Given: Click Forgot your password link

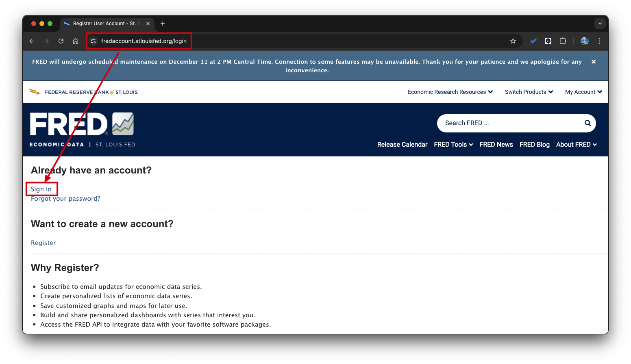Looking at the screenshot, I should (x=65, y=199).
